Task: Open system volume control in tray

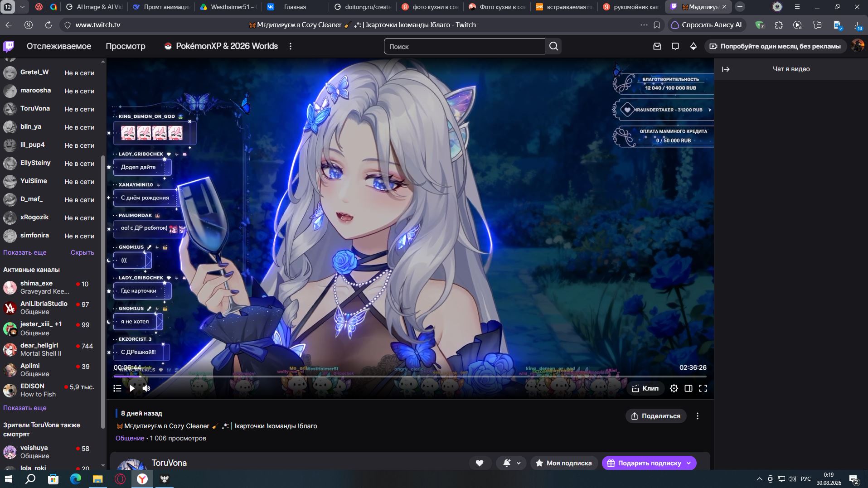Action: click(x=792, y=479)
